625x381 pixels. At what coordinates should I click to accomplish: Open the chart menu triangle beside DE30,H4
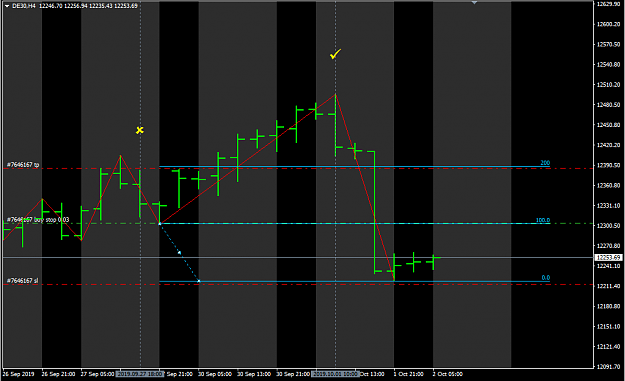[7, 6]
